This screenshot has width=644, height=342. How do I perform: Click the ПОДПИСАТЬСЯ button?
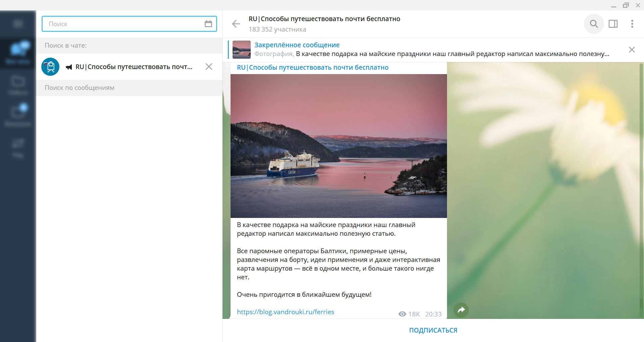(x=433, y=330)
